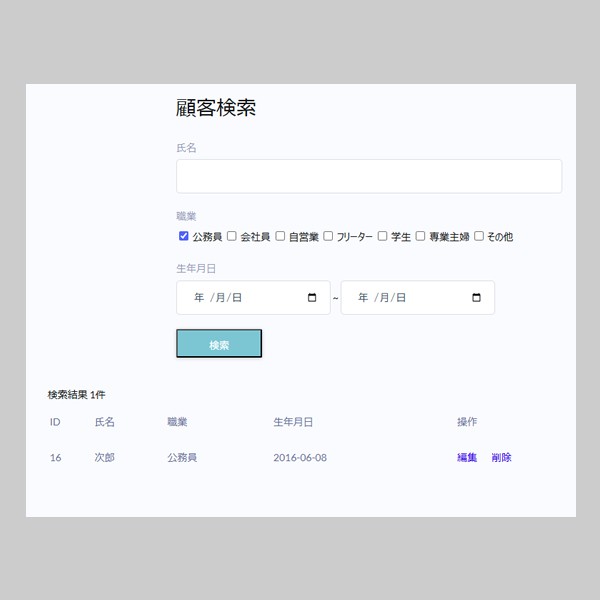The height and width of the screenshot is (600, 600).
Task: Enable the 会社員 checkbox
Action: click(x=232, y=237)
